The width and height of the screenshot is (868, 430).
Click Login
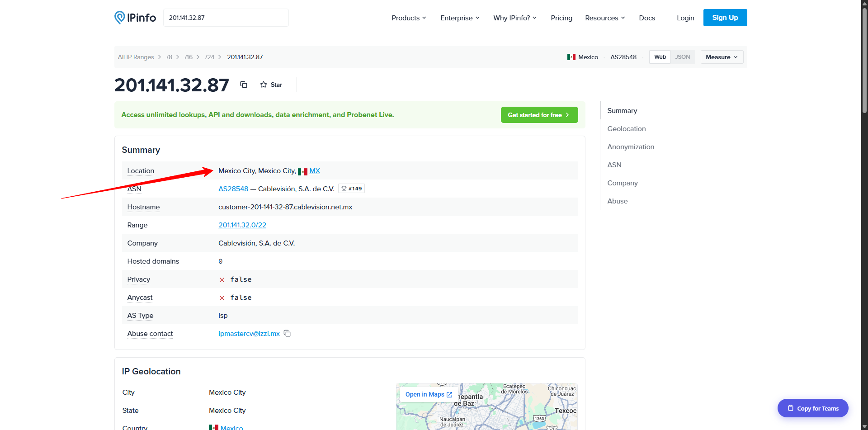click(685, 18)
